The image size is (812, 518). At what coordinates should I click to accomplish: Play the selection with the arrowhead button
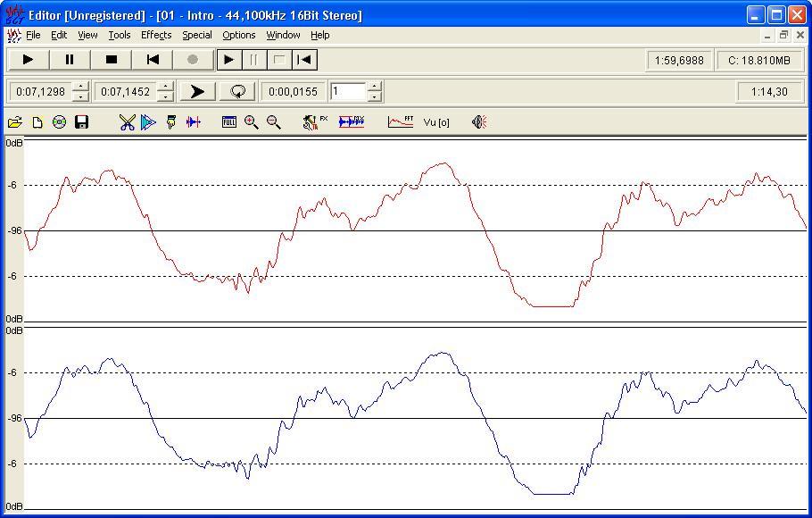click(x=197, y=92)
